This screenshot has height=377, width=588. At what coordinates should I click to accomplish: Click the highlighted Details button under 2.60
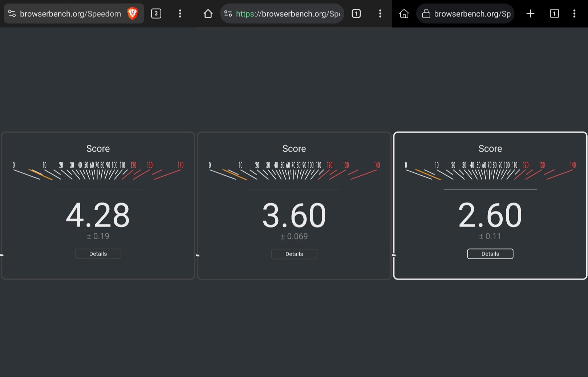(x=490, y=254)
